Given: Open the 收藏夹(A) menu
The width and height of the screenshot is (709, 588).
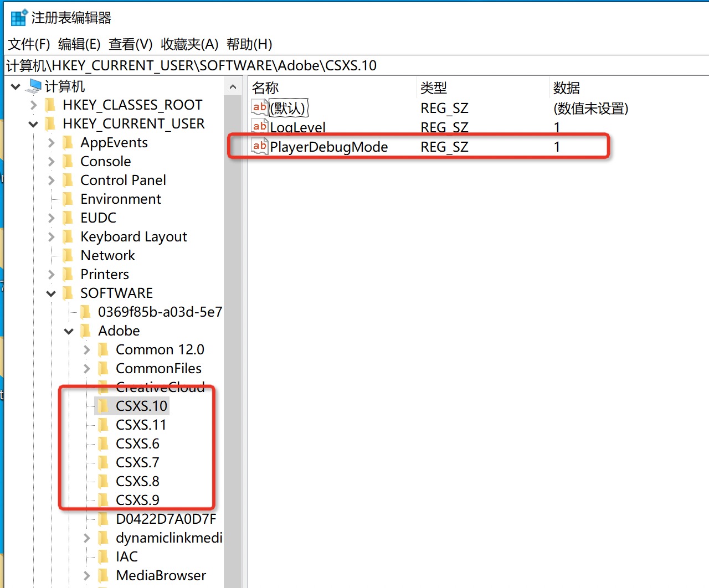Looking at the screenshot, I should 189,44.
